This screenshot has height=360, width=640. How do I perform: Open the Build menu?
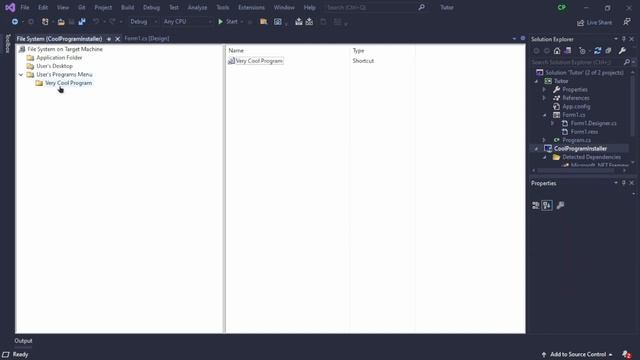127,7
